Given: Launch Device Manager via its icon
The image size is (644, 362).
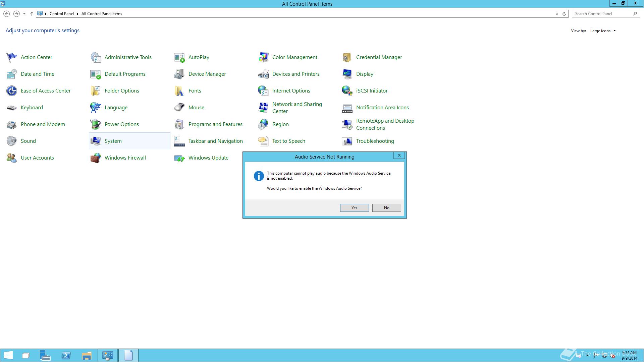Looking at the screenshot, I should (179, 74).
